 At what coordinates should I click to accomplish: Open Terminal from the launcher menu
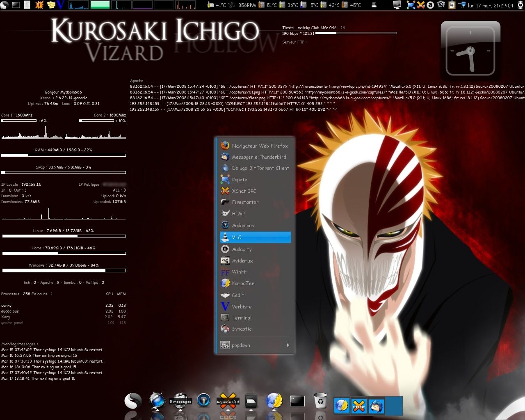coord(255,317)
